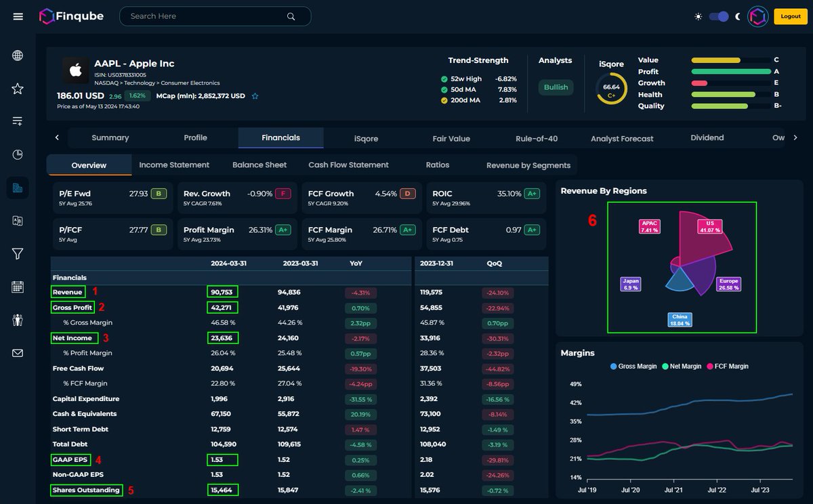Open the Balance Sheet sub-tab
This screenshot has width=813, height=504.
[259, 165]
